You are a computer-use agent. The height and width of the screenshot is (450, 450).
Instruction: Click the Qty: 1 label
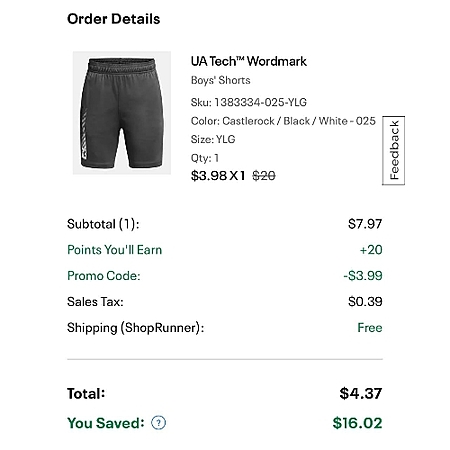click(205, 158)
